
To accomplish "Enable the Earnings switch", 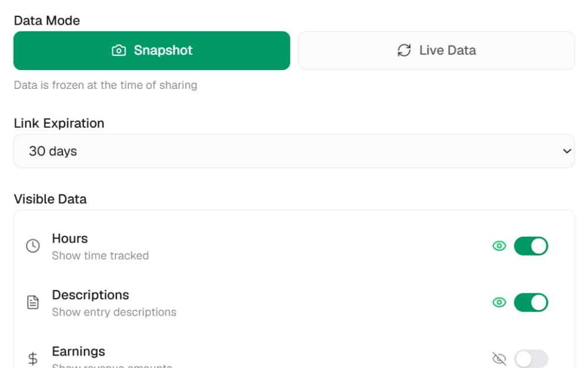I will (530, 359).
